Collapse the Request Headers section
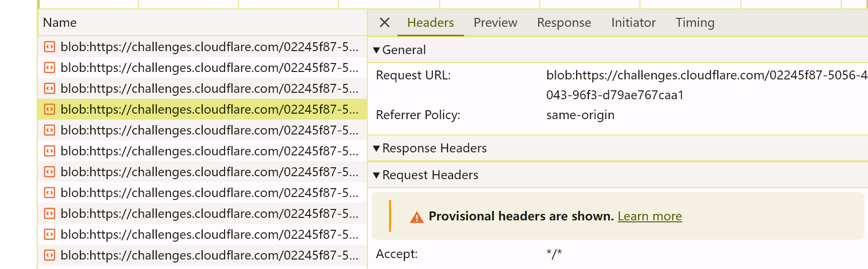This screenshot has width=868, height=269. [x=377, y=175]
